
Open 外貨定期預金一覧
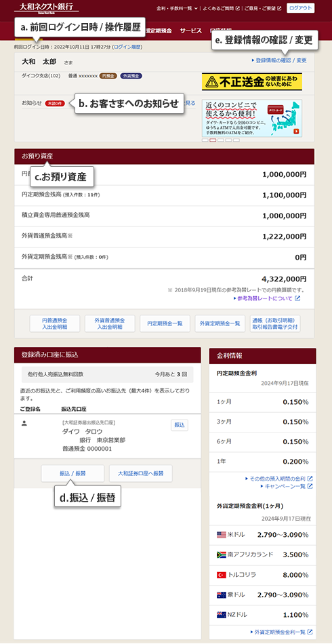click(220, 323)
